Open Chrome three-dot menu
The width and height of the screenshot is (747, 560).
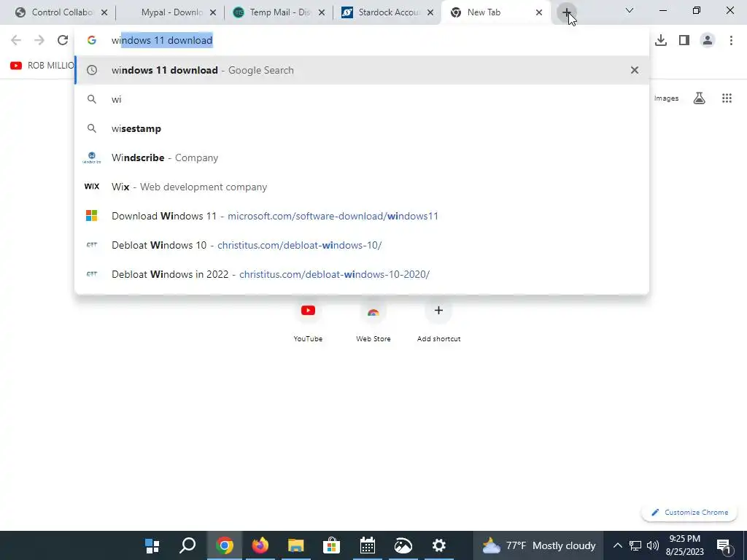pos(731,41)
